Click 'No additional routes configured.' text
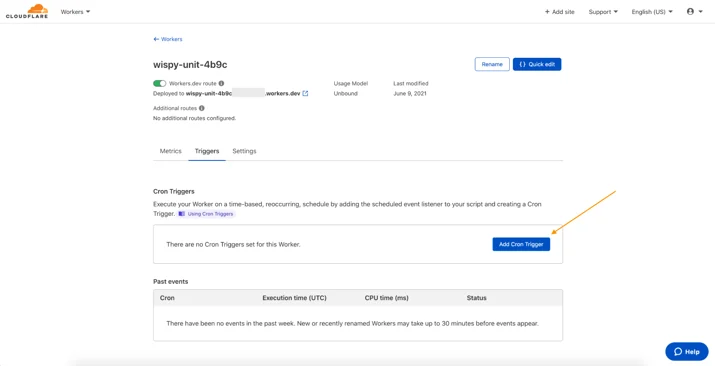The height and width of the screenshot is (366, 715). pyautogui.click(x=194, y=118)
